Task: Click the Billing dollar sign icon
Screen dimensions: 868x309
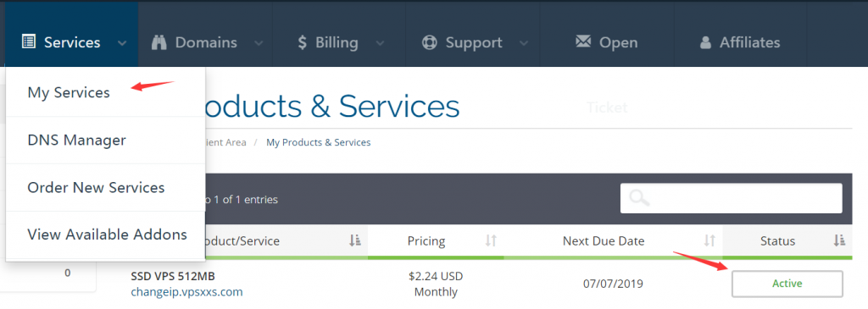Action: point(302,42)
